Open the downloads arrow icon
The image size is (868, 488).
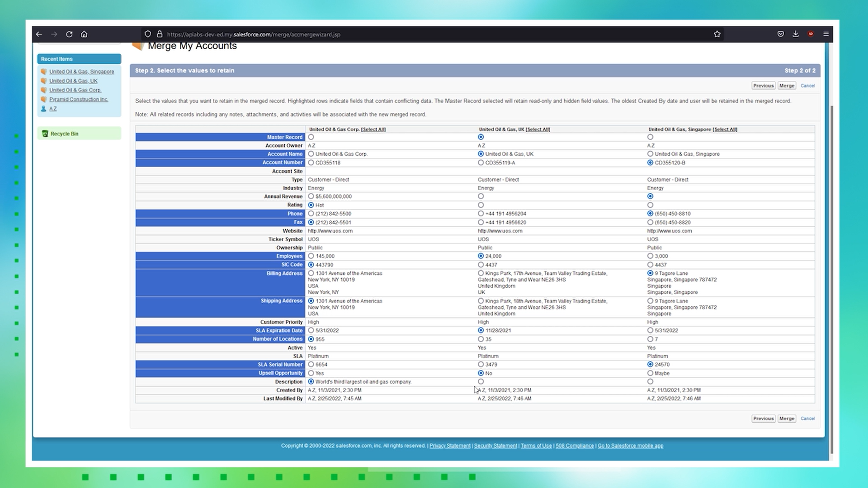(x=796, y=34)
